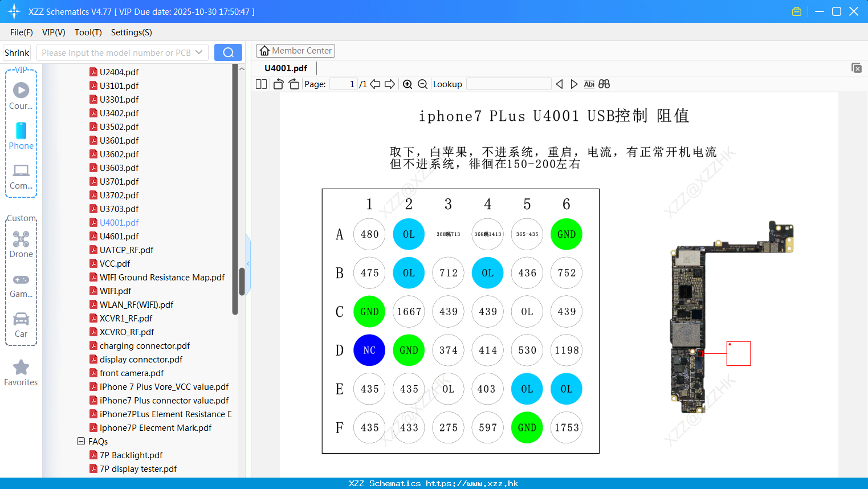Screen dimensions: 868x489
Task: Click the status bar xzz.hk link
Action: 472,483
